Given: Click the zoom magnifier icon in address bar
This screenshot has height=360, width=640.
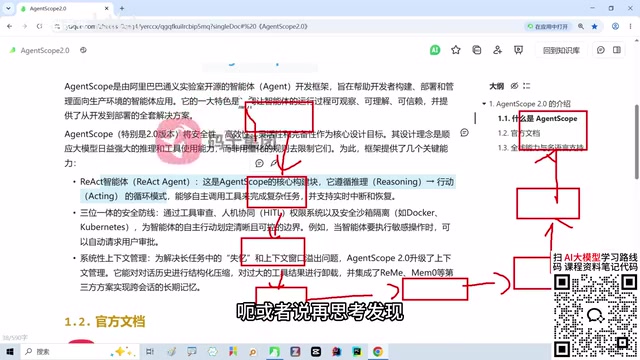Looking at the screenshot, I should 581,26.
